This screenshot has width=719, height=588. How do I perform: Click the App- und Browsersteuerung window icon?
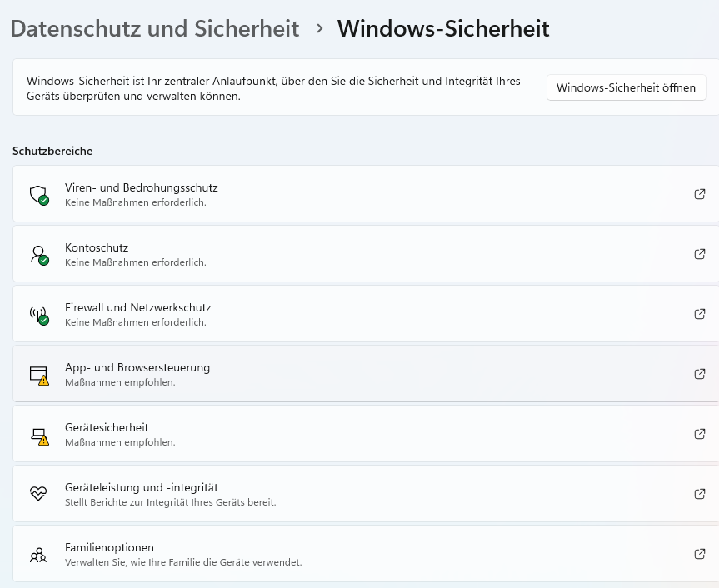38,374
